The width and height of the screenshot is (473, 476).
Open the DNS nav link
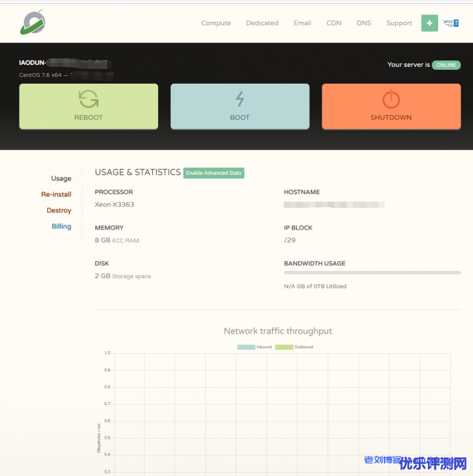point(364,23)
